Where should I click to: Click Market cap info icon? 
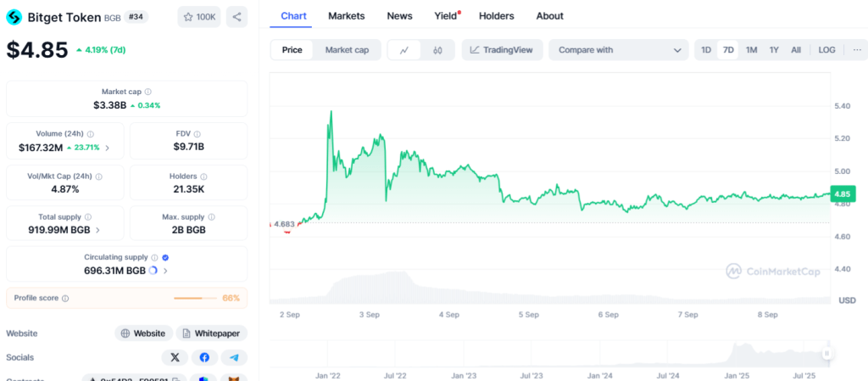pos(147,92)
